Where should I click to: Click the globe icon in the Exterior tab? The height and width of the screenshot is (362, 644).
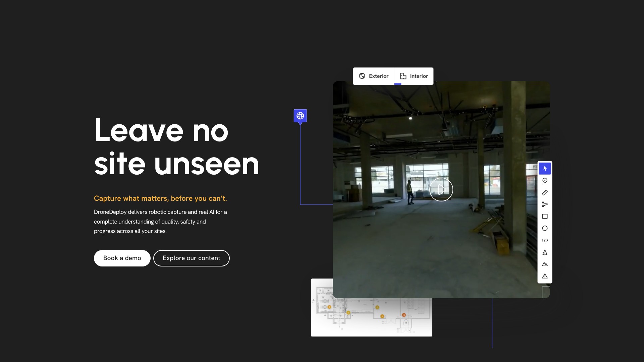coord(362,76)
